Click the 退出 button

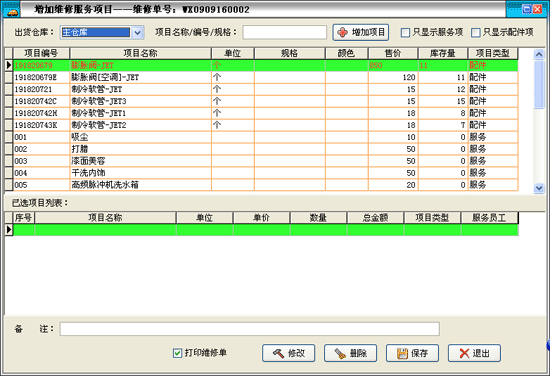click(474, 353)
